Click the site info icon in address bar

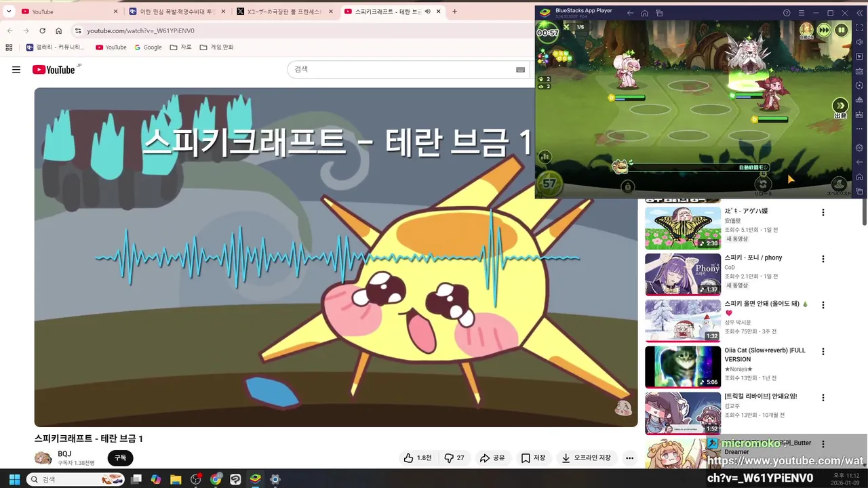(x=78, y=30)
